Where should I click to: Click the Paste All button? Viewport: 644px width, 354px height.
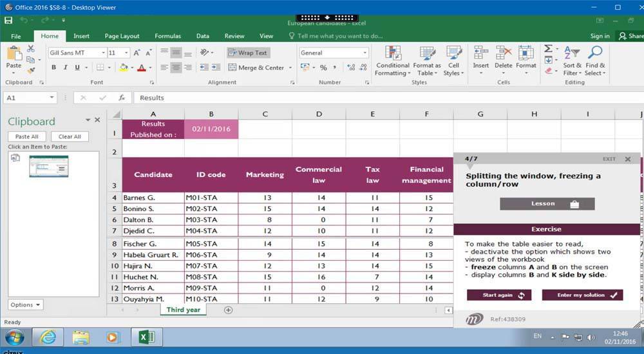coord(27,136)
